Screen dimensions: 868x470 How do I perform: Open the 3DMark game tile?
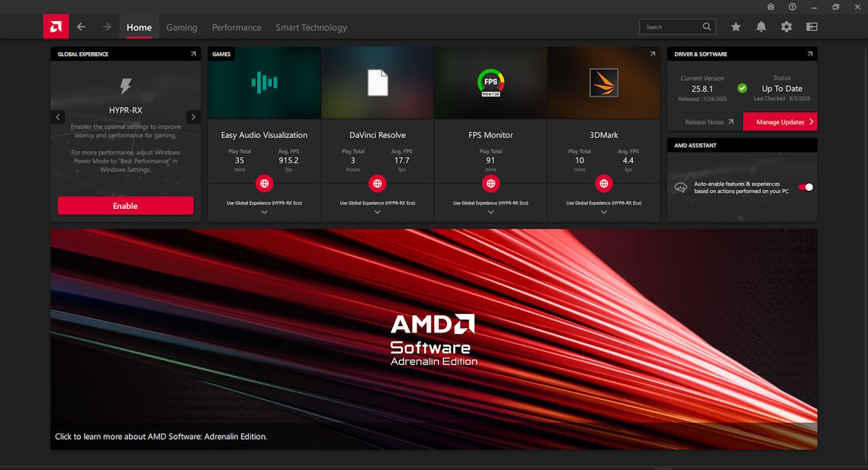pos(603,82)
